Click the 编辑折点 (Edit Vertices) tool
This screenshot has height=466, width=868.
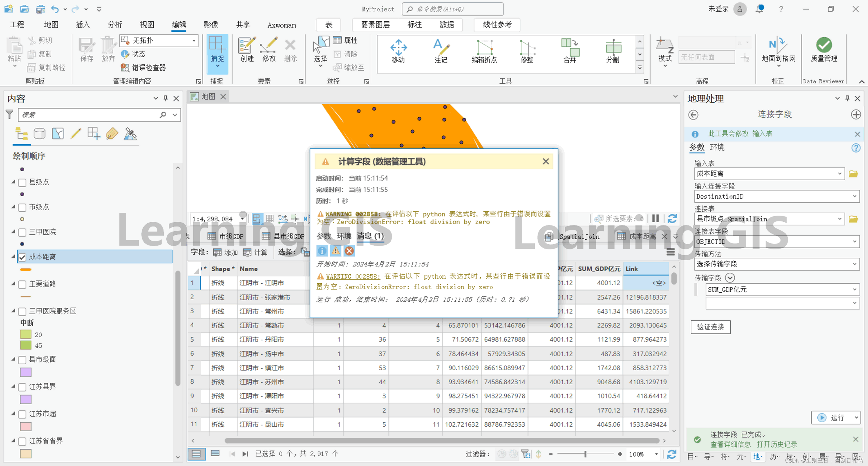click(x=484, y=51)
